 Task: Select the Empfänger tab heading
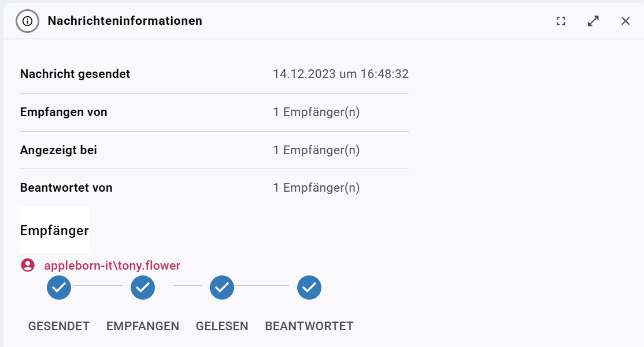point(54,230)
